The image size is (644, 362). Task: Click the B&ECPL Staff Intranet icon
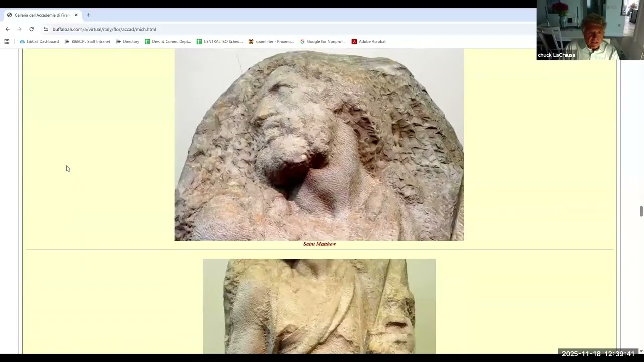point(67,42)
